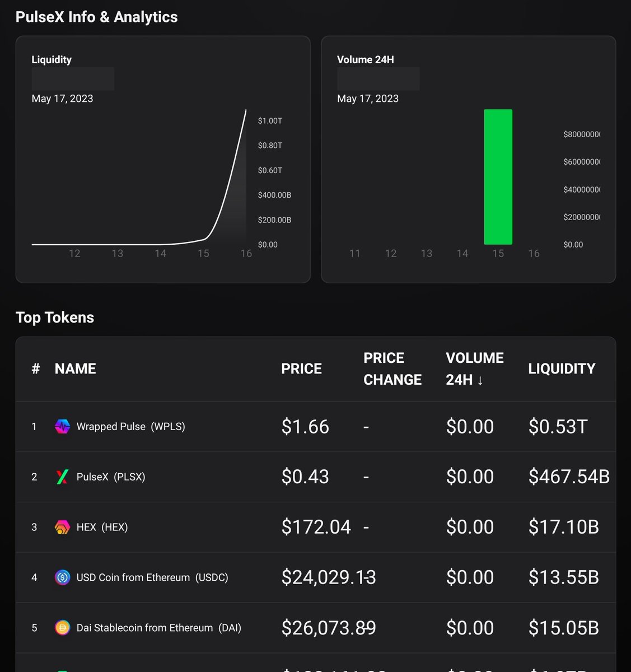Click the $17.10B liquidity value for HEX
This screenshot has width=631, height=672.
(x=564, y=528)
